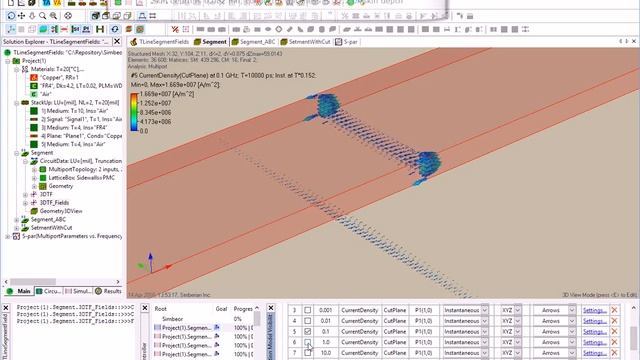The image size is (640, 360).
Task: Close the Solution Explorer panel
Action: 117,41
